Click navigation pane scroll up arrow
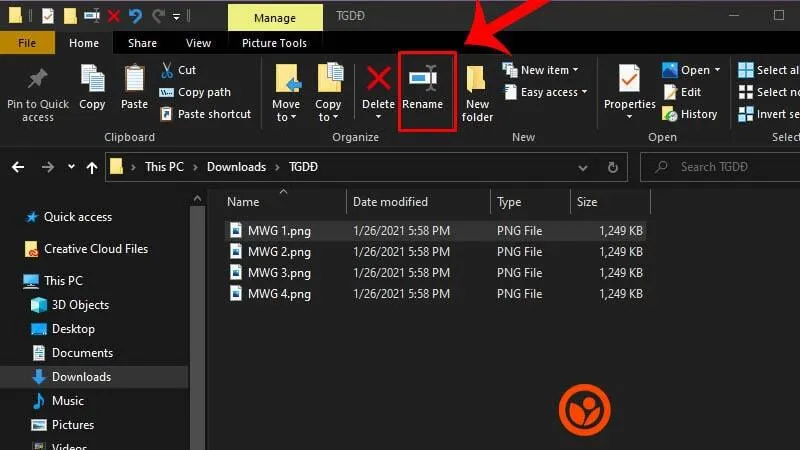800x450 pixels. pos(197,198)
